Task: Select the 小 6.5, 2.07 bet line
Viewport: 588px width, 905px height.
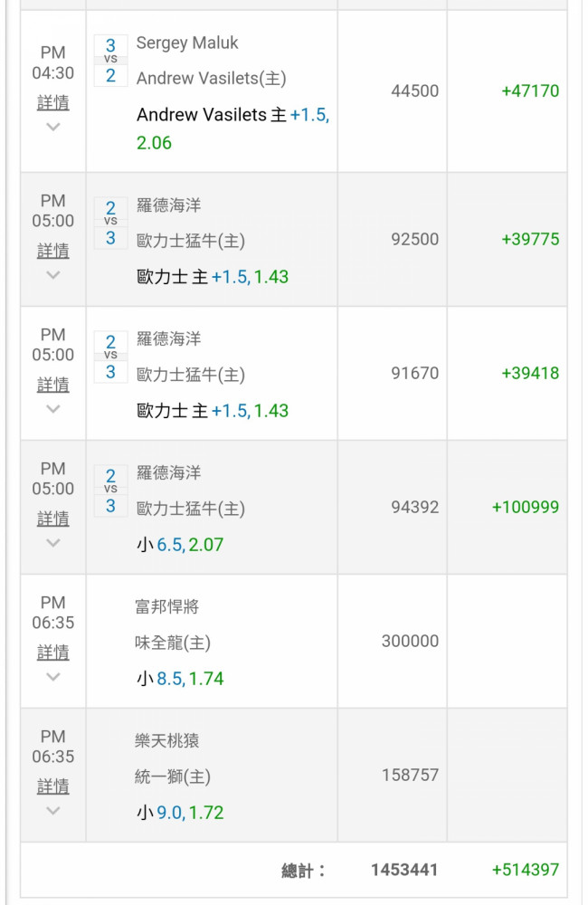Action: [180, 544]
